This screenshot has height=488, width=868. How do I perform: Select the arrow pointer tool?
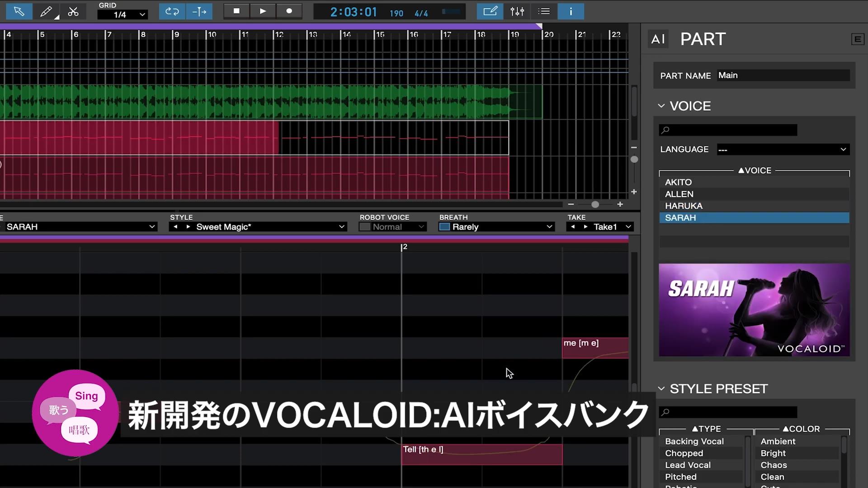18,11
